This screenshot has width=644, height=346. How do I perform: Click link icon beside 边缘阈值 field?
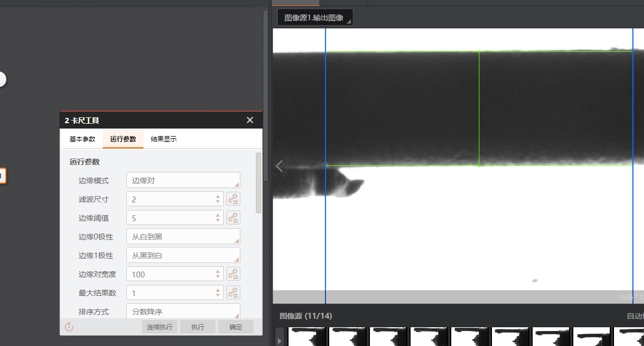coord(233,218)
